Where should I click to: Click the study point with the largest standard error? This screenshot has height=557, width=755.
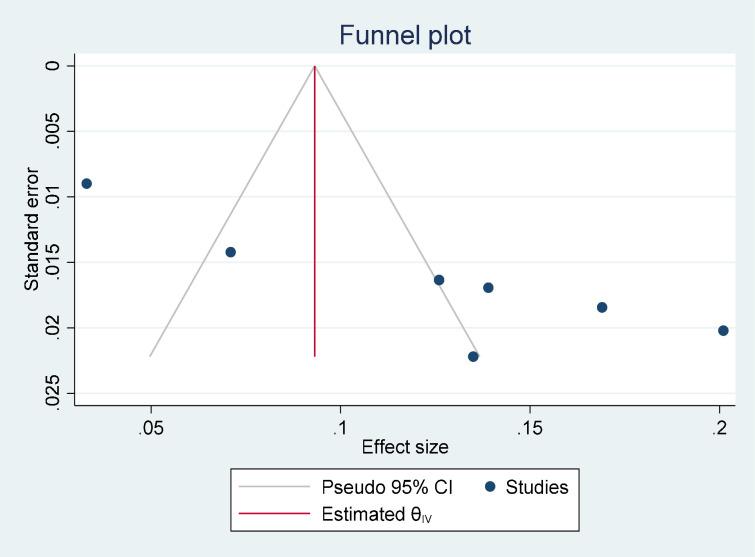(x=473, y=357)
